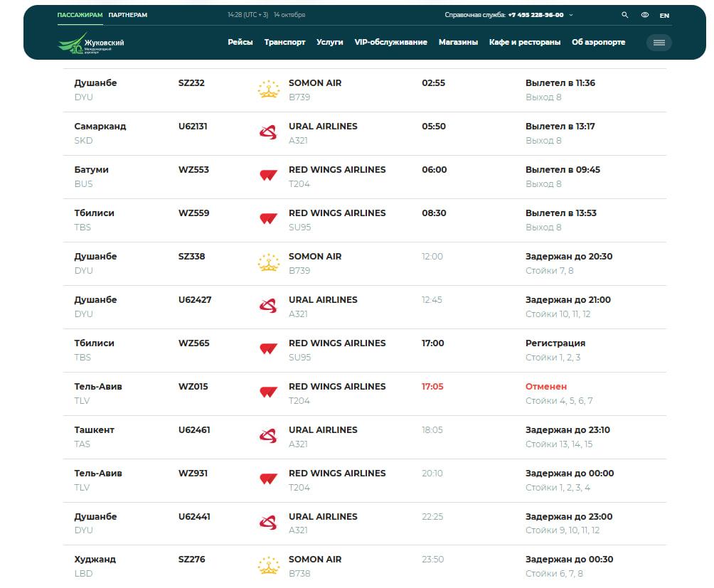Click status Задержан до 21:00
The height and width of the screenshot is (588, 714).
point(568,300)
